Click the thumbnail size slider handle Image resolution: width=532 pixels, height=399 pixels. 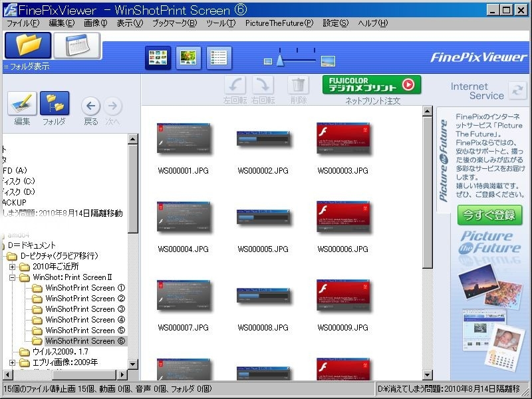tap(281, 61)
